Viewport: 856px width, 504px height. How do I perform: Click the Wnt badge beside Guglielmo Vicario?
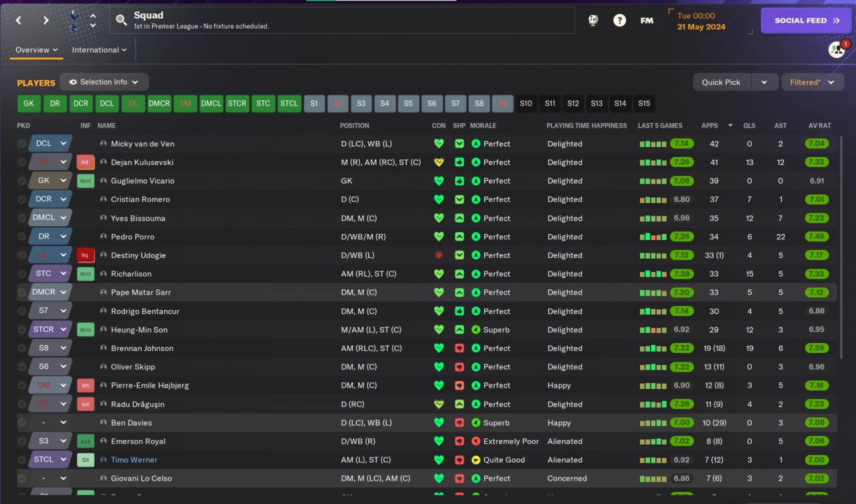point(86,181)
